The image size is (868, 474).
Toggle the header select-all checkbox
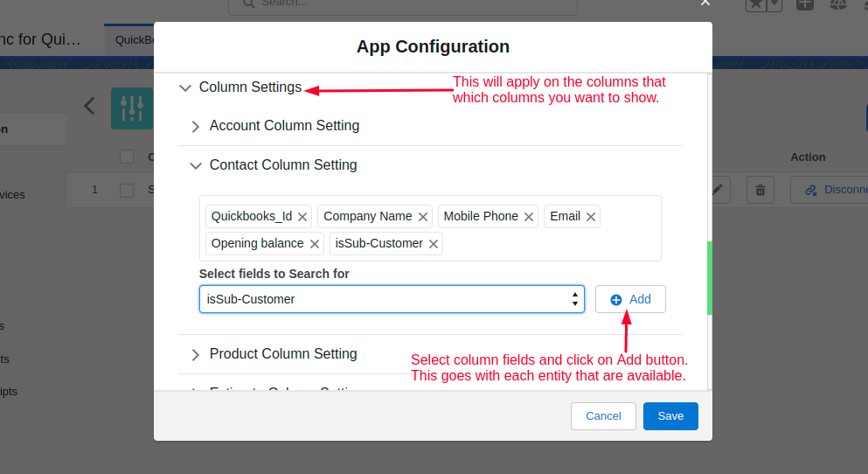click(x=127, y=157)
